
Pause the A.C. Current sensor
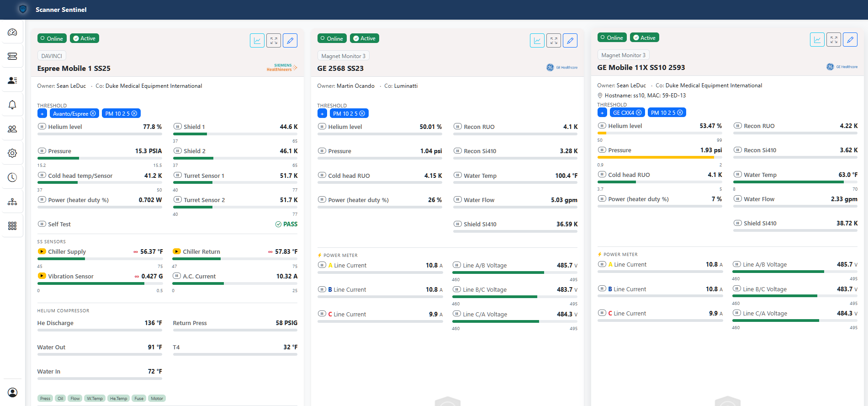pyautogui.click(x=176, y=276)
